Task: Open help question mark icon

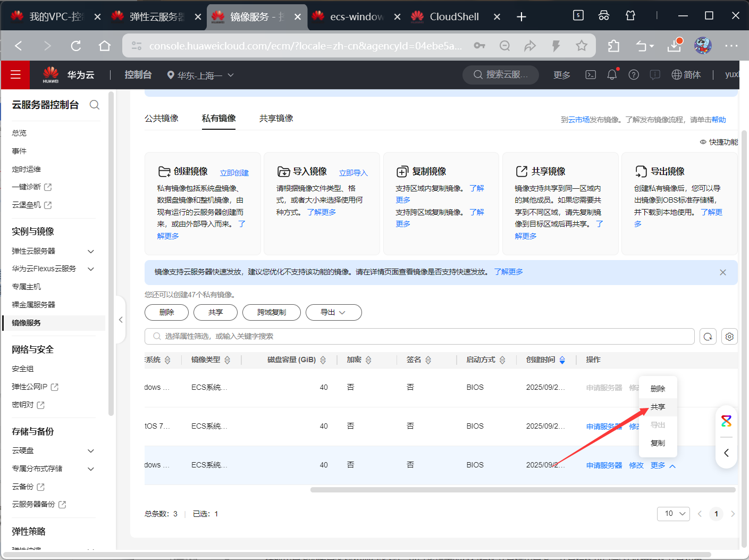Action: (x=634, y=75)
